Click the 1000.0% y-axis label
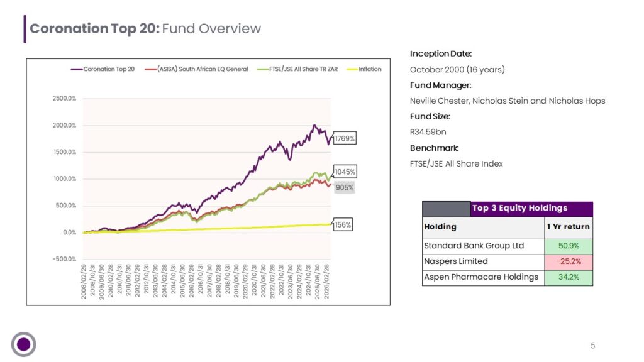This screenshot has height=362, width=644. pyautogui.click(x=65, y=178)
